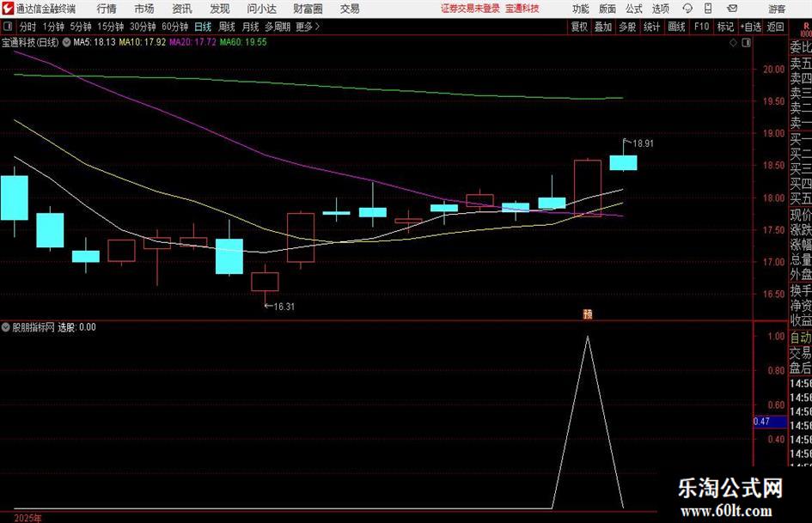812x523 pixels.
Task: Click the red 宝通科技 stock name
Action: tap(522, 9)
